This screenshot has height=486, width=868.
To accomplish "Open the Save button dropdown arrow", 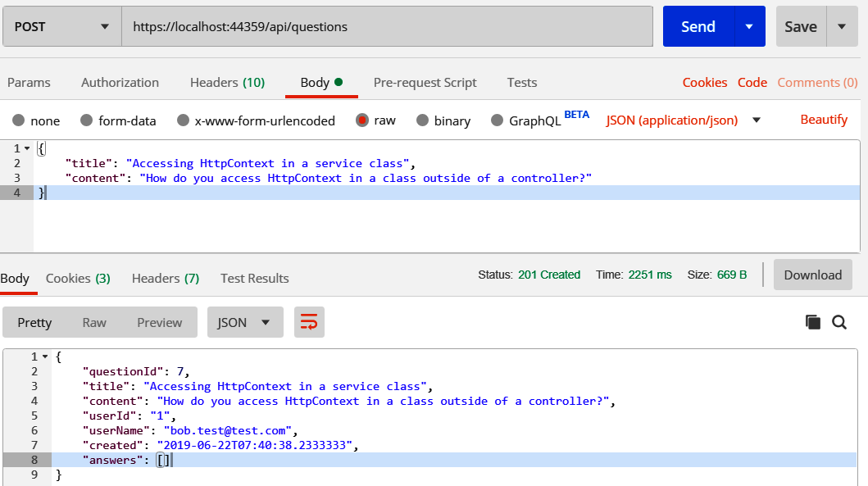I will click(x=842, y=26).
